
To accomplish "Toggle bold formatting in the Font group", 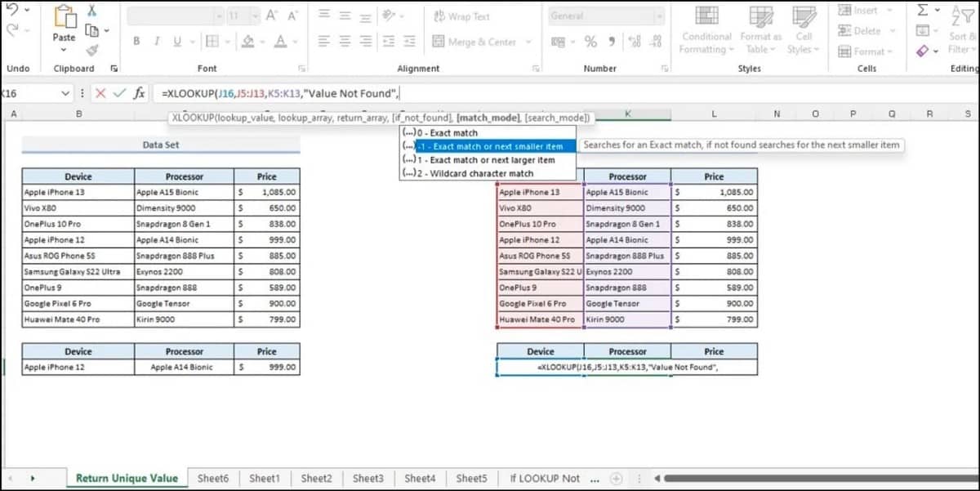I will [x=136, y=40].
